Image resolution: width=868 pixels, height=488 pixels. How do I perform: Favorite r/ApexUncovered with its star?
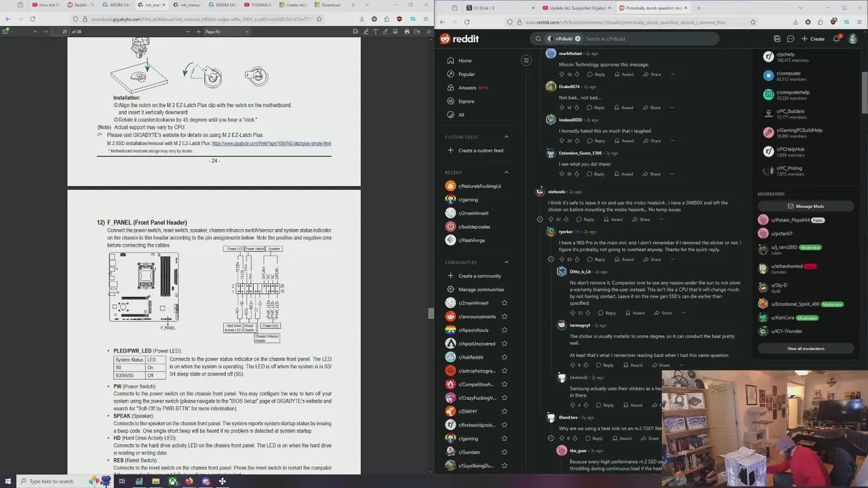coord(504,344)
